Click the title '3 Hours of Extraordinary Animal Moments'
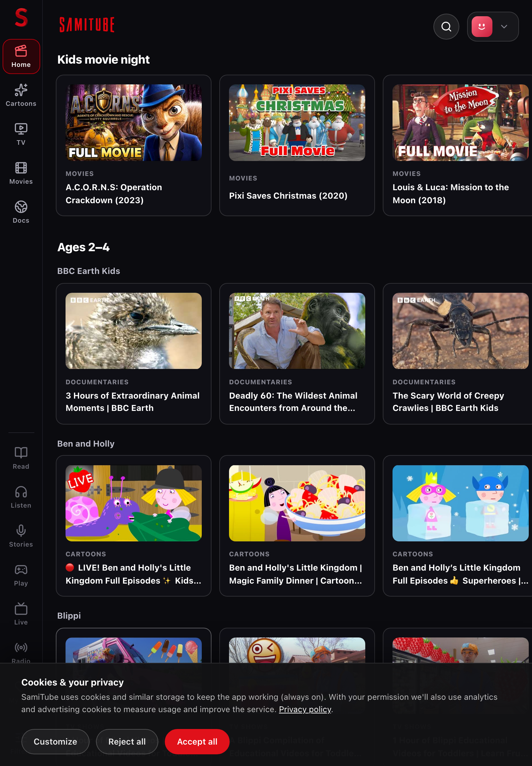This screenshot has width=532, height=766. [133, 402]
